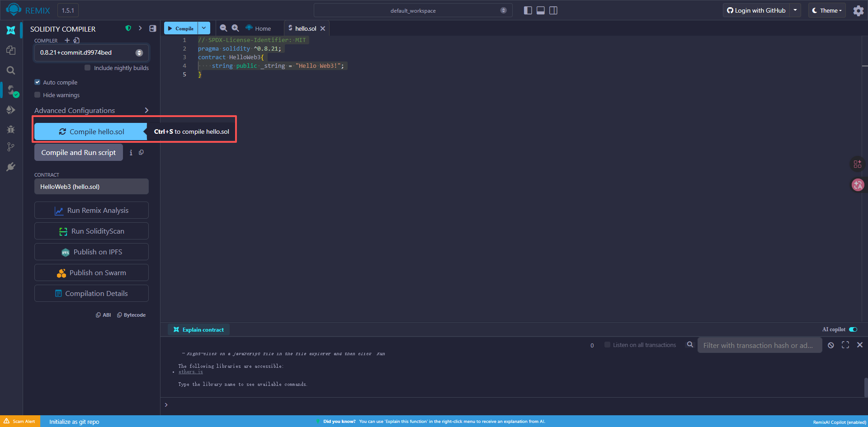Click Login with GitHub button
The width and height of the screenshot is (868, 427).
(x=756, y=10)
